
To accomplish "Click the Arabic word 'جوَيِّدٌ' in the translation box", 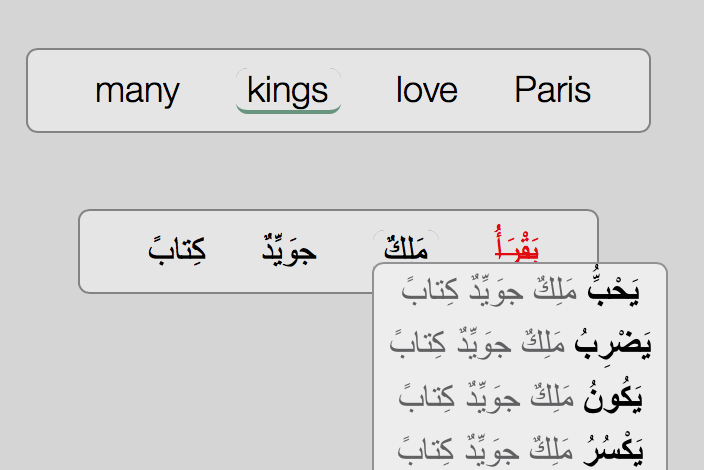I will point(289,248).
